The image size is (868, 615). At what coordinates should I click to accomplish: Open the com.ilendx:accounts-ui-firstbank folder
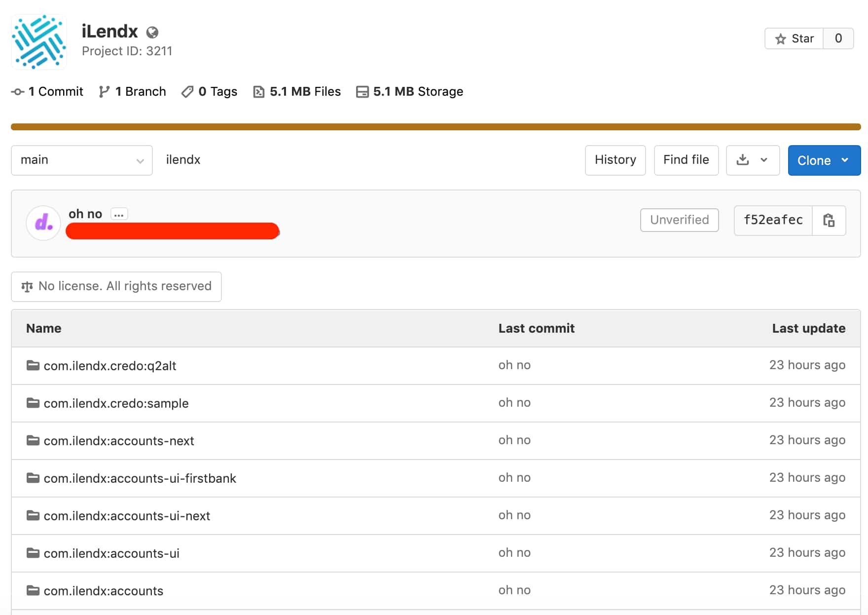point(140,478)
